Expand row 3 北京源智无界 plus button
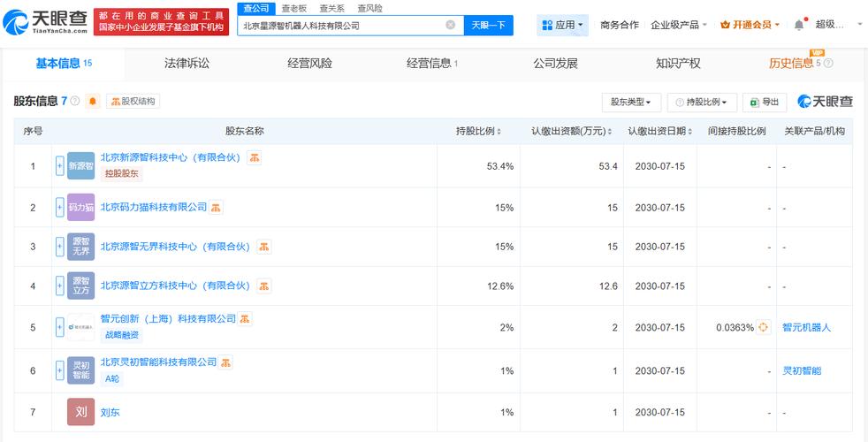 (x=60, y=247)
